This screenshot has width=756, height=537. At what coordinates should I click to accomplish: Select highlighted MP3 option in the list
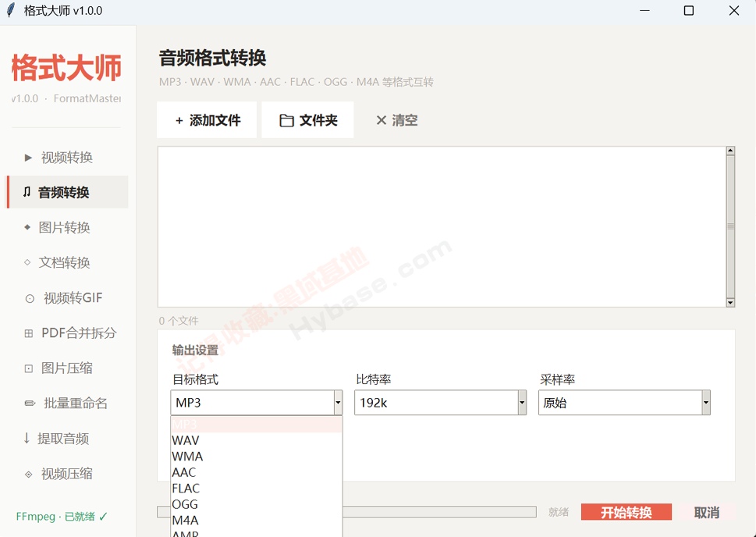pyautogui.click(x=257, y=425)
